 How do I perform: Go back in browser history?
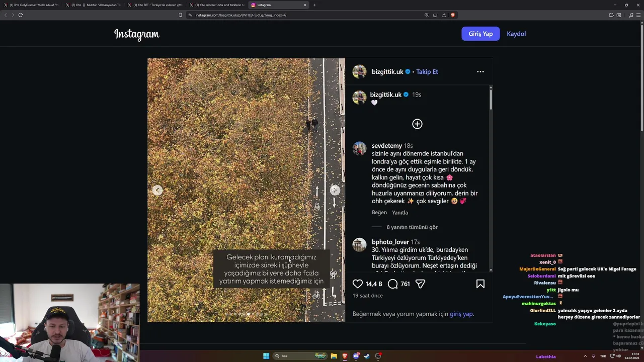coord(6,15)
